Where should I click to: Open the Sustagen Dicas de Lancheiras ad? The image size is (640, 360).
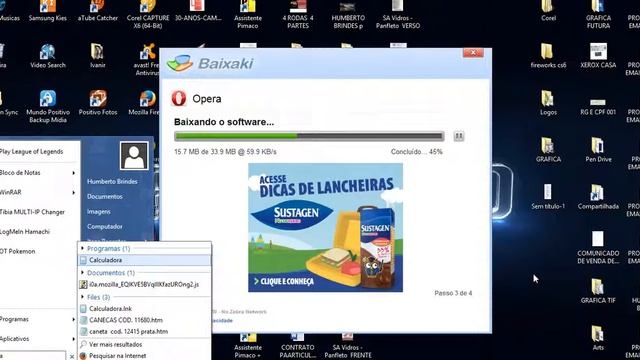click(x=325, y=227)
